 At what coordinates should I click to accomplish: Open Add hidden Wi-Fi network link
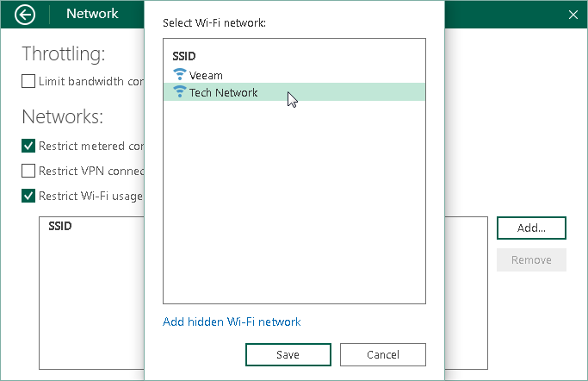[232, 322]
